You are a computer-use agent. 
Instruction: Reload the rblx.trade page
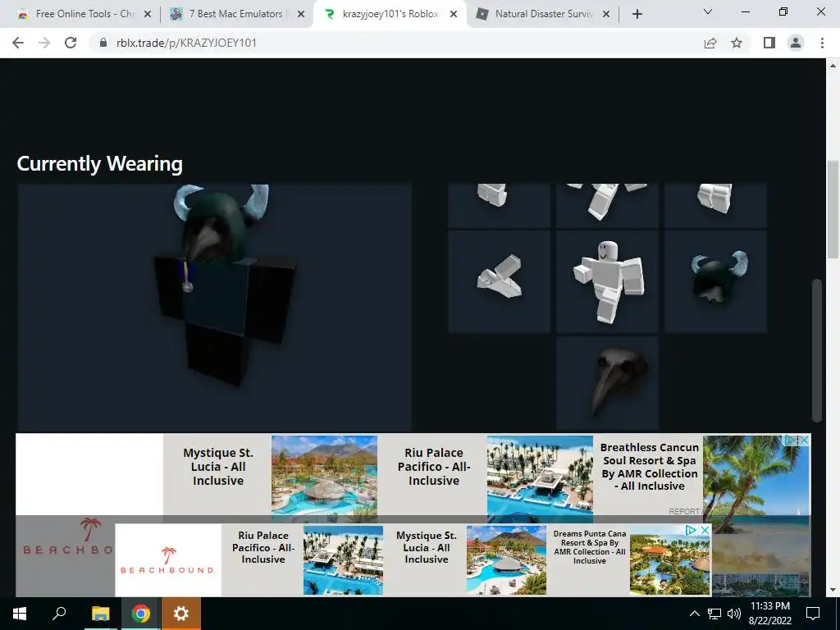(x=71, y=43)
